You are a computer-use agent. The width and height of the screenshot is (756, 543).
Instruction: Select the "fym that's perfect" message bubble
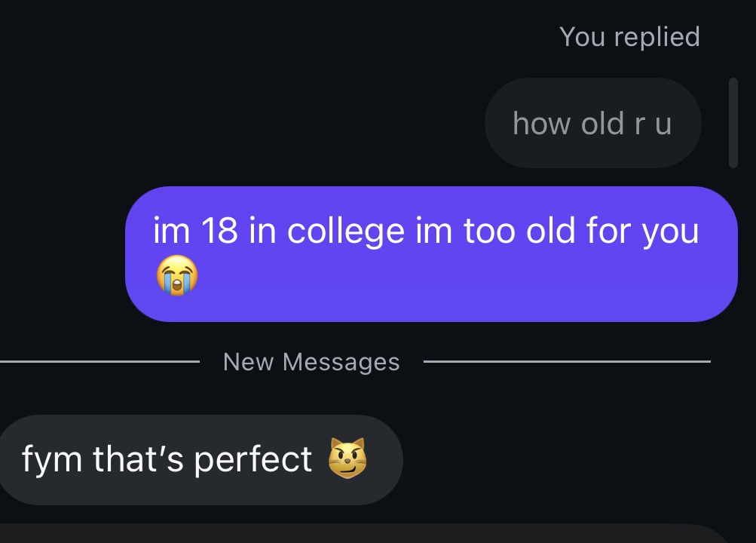(x=199, y=459)
